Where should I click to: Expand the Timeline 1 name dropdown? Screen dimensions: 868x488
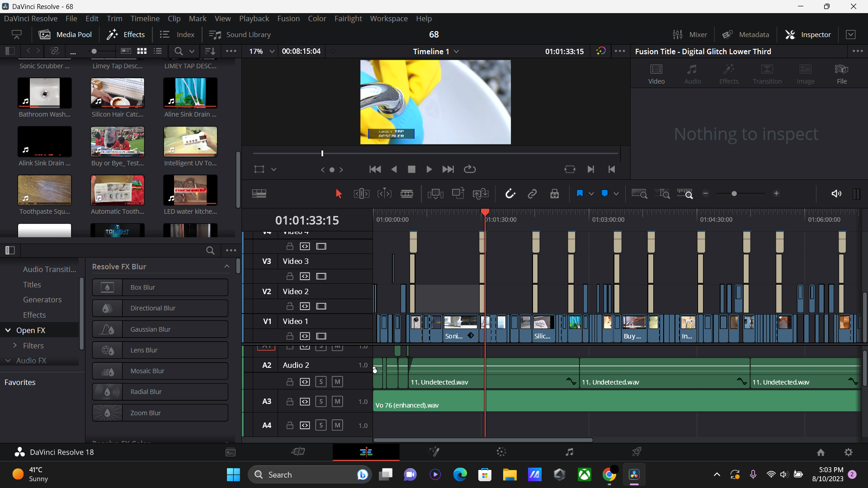(x=456, y=52)
